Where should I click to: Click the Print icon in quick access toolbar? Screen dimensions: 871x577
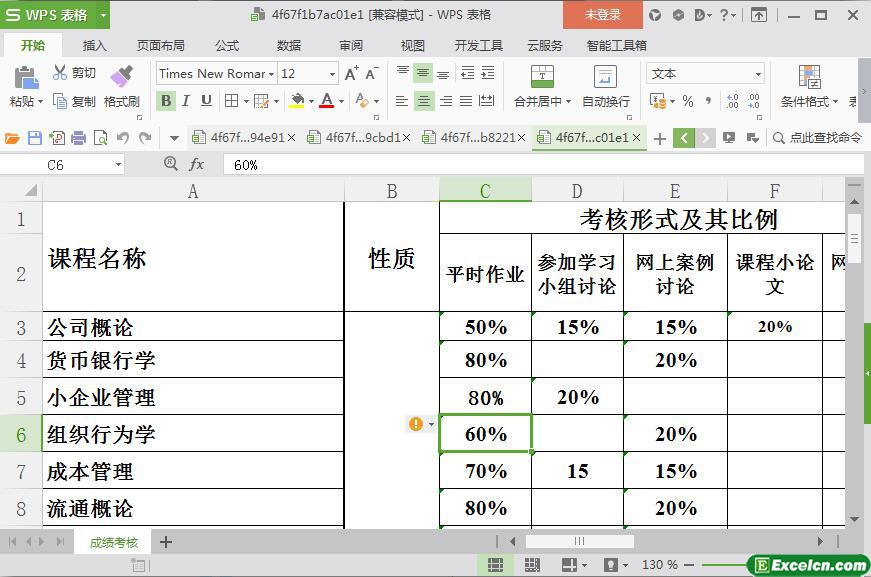[78, 138]
